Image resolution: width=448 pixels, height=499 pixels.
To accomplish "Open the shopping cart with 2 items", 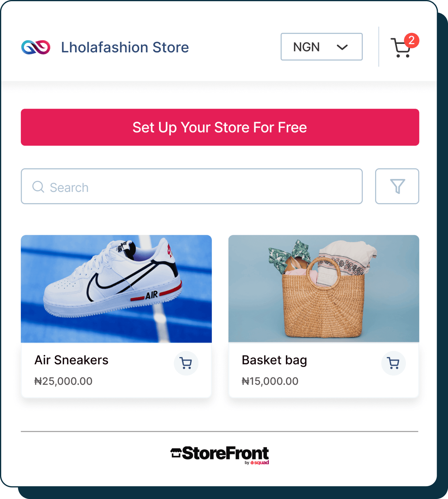I will pos(401,48).
